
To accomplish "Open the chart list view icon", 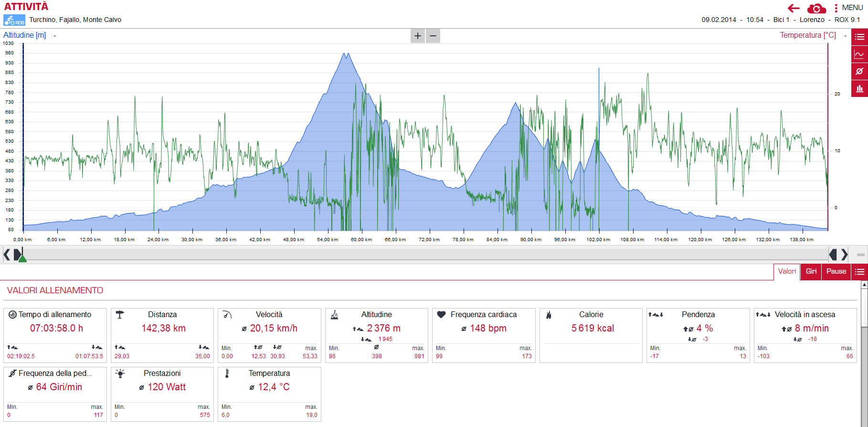I will click(x=859, y=37).
